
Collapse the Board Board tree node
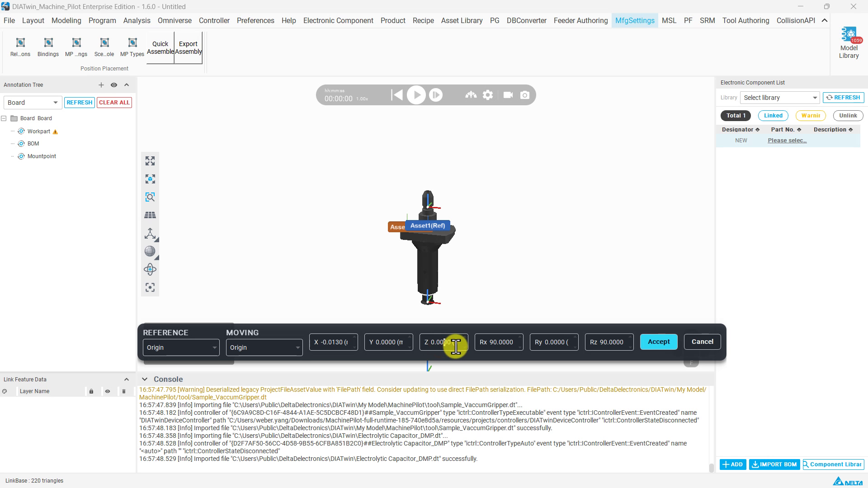[4, 118]
